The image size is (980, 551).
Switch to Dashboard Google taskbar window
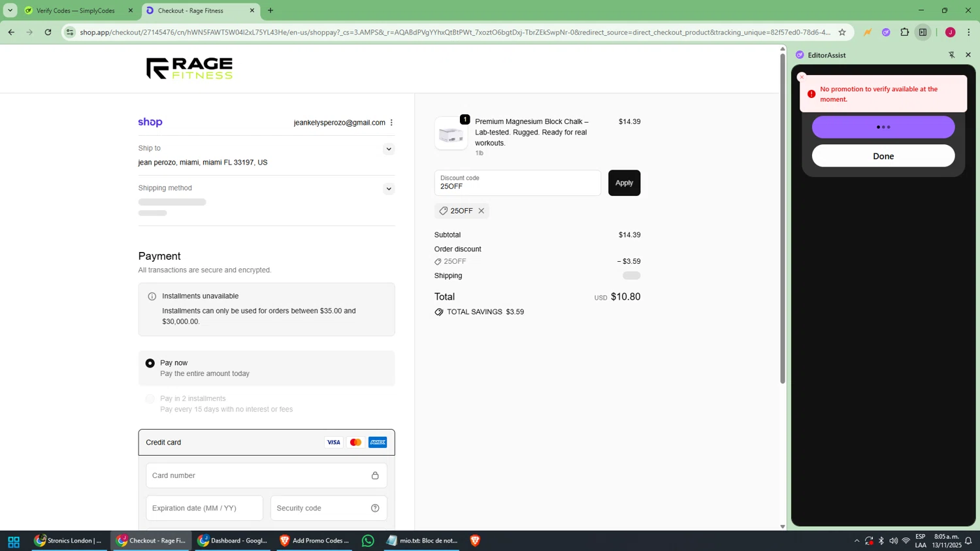coord(233,541)
